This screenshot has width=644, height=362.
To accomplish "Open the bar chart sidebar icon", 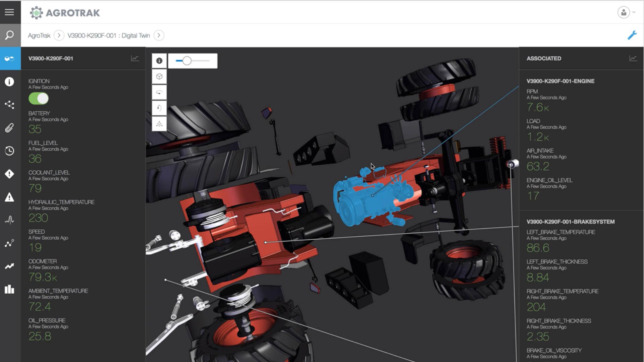I will point(9,289).
